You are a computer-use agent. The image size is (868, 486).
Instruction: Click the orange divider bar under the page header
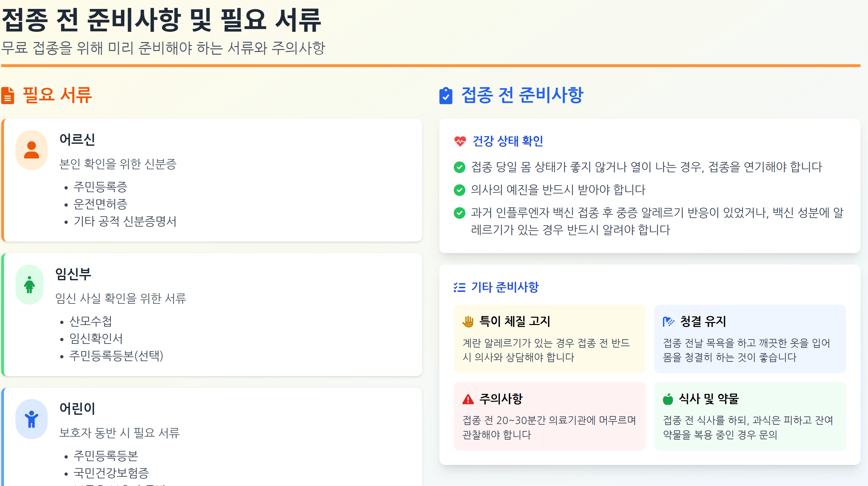(434, 65)
